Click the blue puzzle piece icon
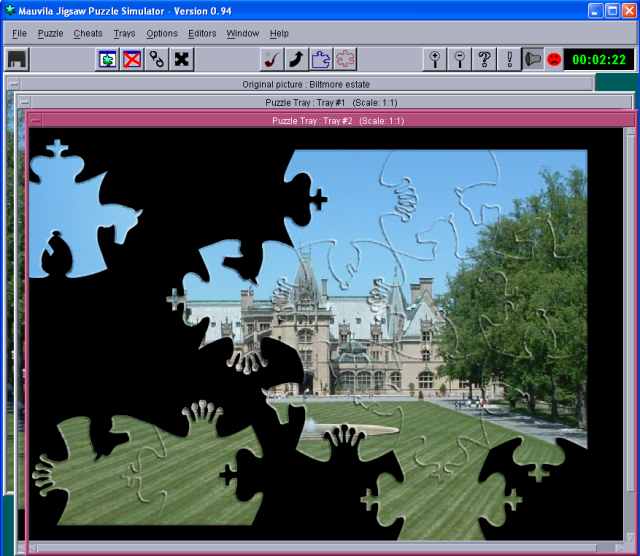Image resolution: width=640 pixels, height=556 pixels. [x=321, y=59]
